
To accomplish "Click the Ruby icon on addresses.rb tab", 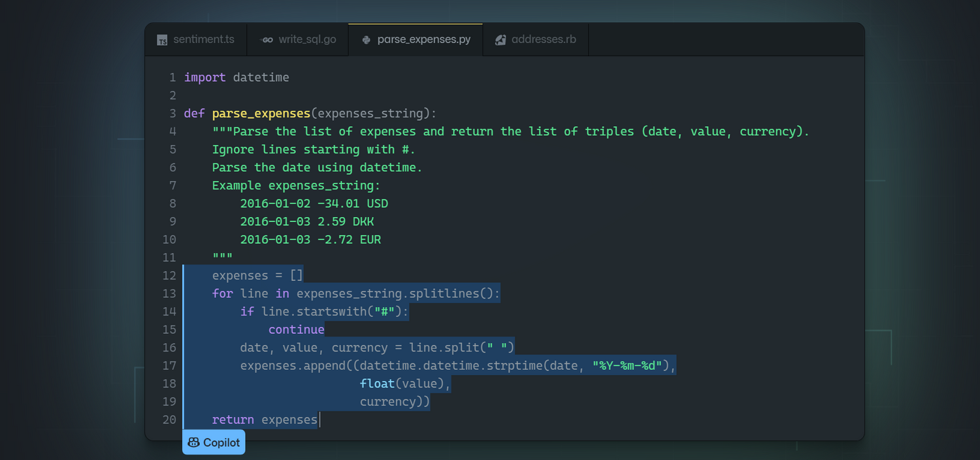I will point(500,40).
